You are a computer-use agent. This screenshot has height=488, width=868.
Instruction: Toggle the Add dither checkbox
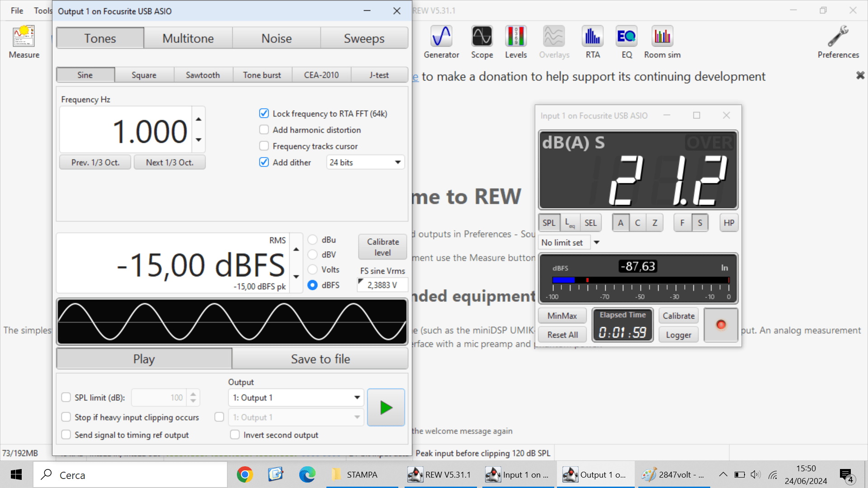(x=264, y=162)
